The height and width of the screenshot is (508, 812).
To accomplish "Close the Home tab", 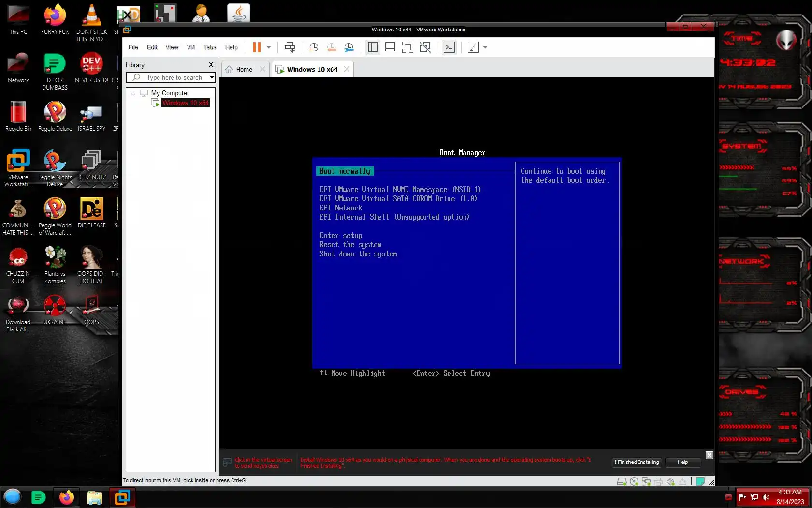I will click(x=262, y=69).
